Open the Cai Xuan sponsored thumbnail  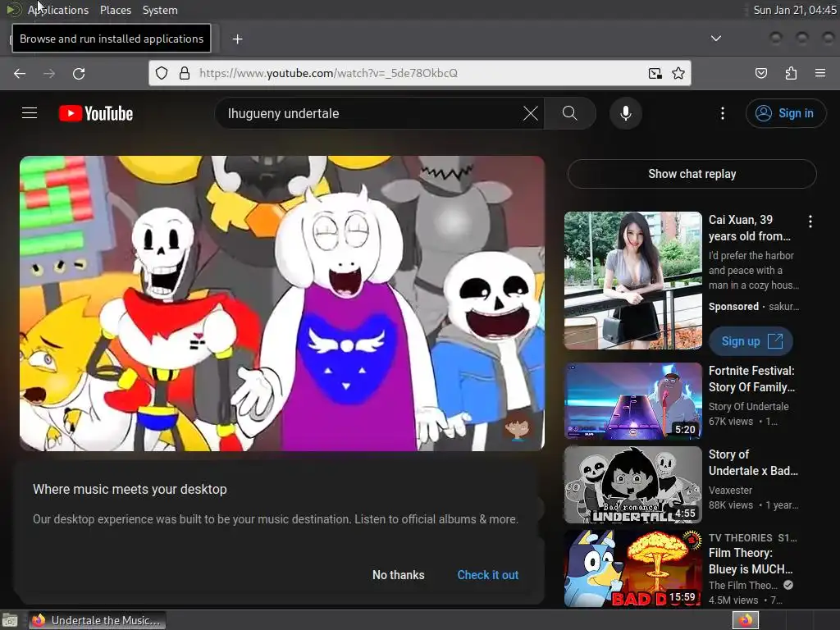tap(632, 281)
